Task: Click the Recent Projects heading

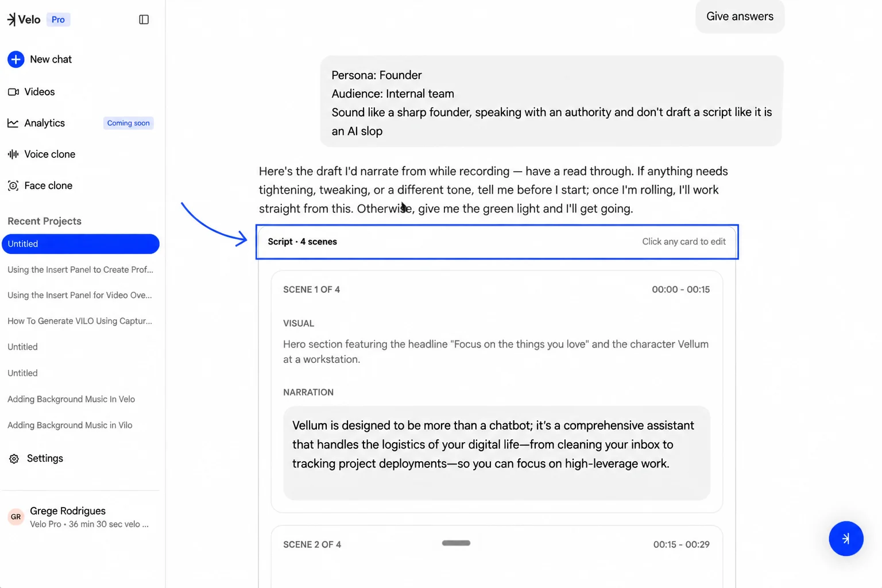Action: 44,221
